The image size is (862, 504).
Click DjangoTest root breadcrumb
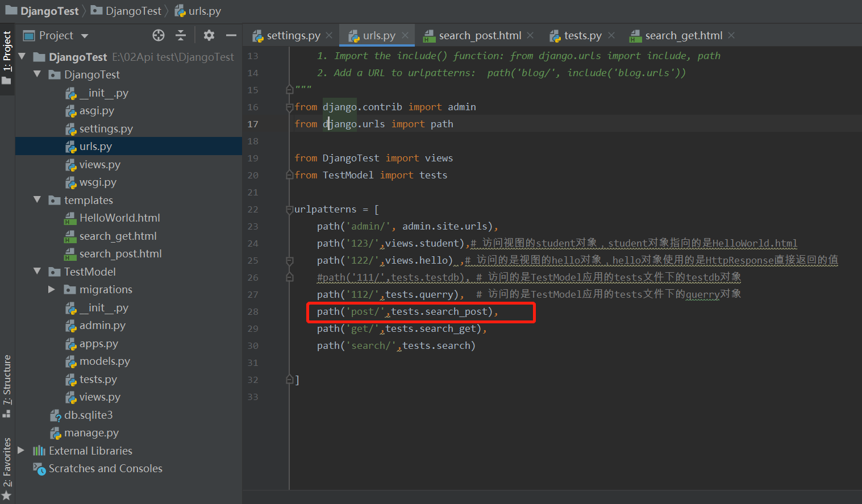click(42, 11)
